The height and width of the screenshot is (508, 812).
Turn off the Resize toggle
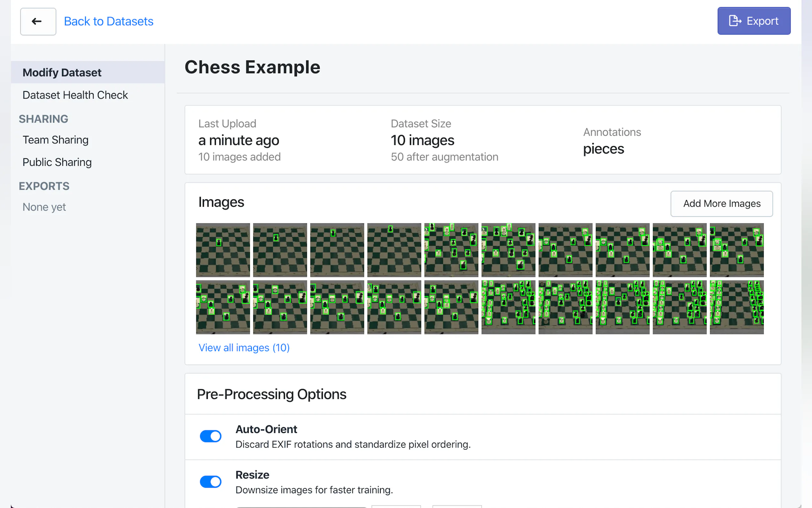point(210,481)
